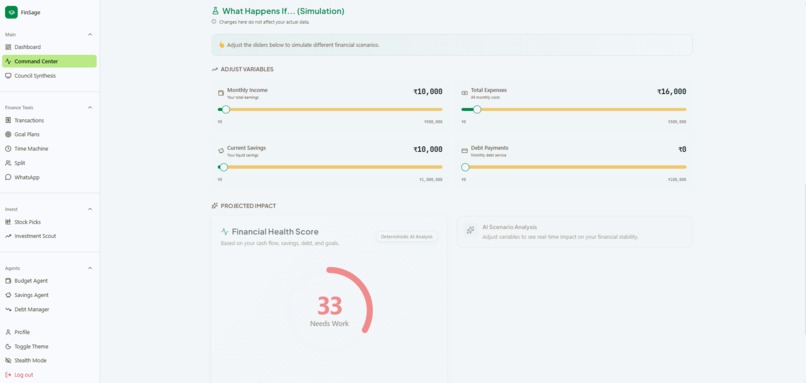Click the Total Expenses cash icon
This screenshot has height=383, width=806.
[x=465, y=93]
